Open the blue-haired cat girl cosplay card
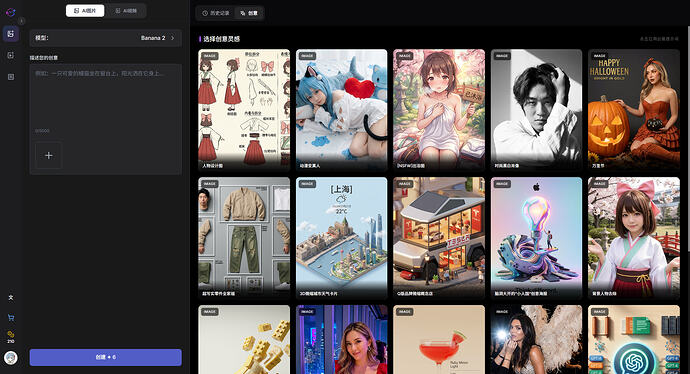 tap(341, 110)
